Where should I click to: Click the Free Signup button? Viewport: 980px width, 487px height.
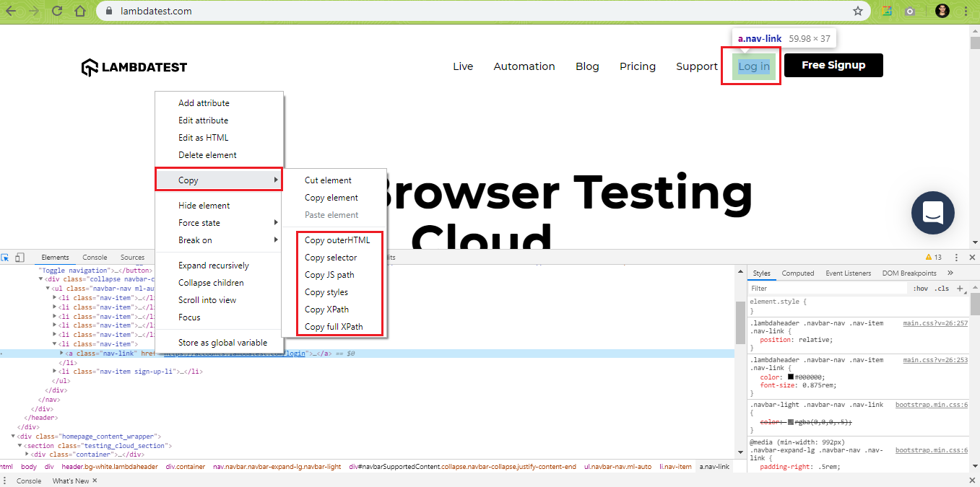pyautogui.click(x=833, y=65)
